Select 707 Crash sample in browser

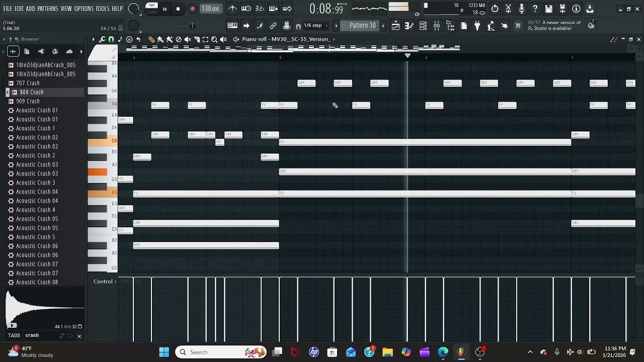tap(28, 83)
